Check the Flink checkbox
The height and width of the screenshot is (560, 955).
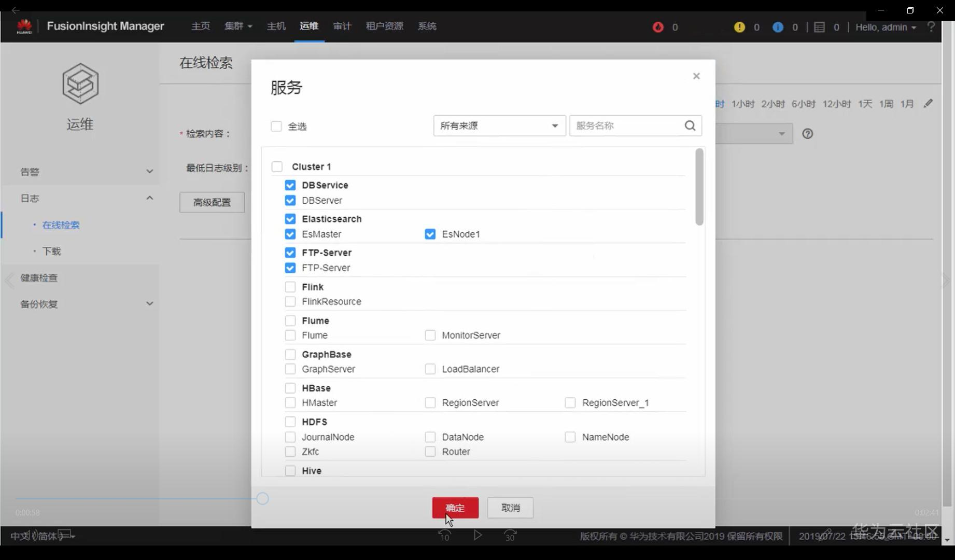(x=290, y=287)
